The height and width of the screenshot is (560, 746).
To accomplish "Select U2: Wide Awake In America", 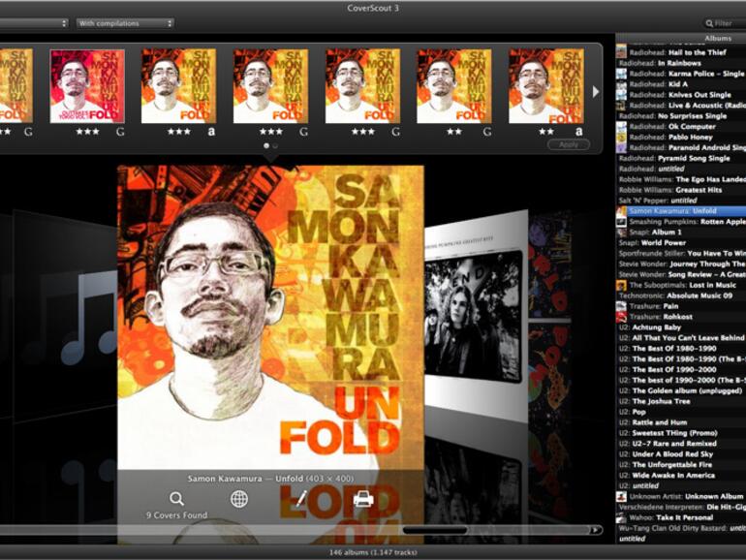I will pos(681,476).
